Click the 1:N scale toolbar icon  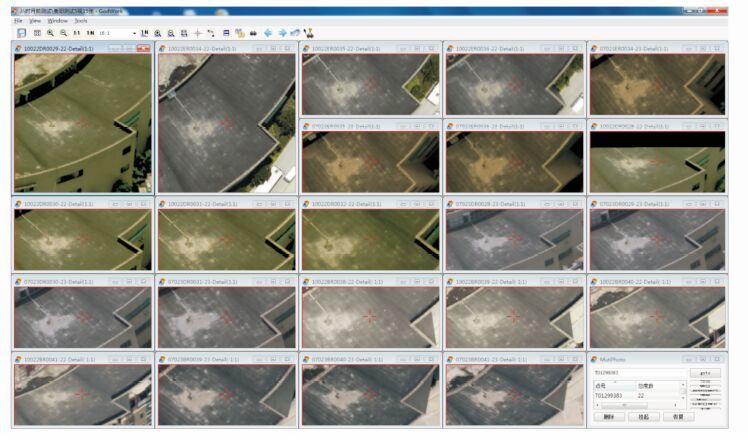pos(89,33)
